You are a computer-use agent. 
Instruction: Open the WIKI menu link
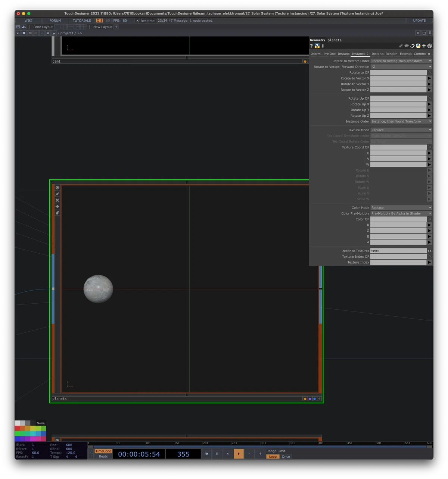tap(28, 21)
